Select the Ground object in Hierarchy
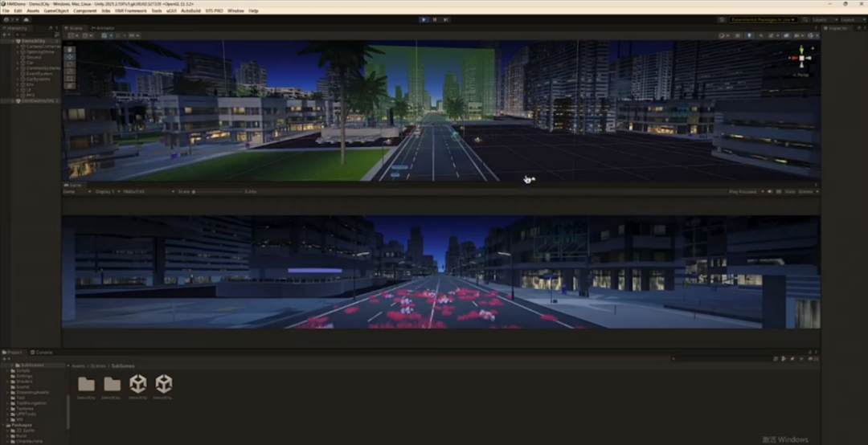 click(x=34, y=58)
